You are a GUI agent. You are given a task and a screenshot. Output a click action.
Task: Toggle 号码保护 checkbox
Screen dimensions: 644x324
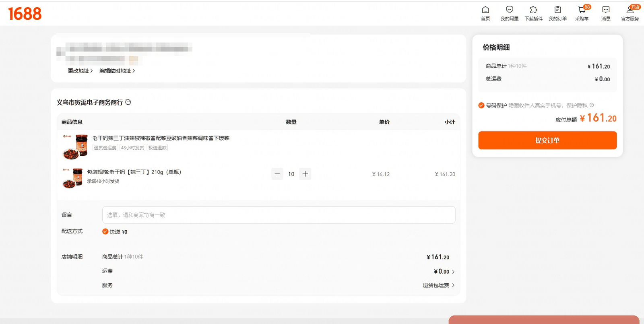point(481,105)
